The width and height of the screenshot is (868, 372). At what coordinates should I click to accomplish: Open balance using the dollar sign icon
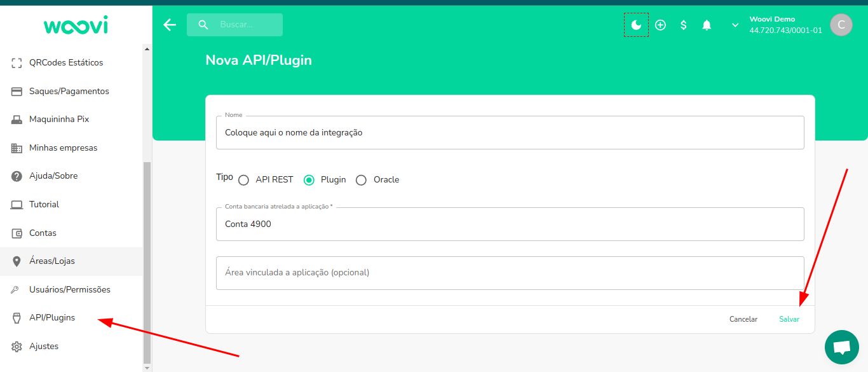683,25
